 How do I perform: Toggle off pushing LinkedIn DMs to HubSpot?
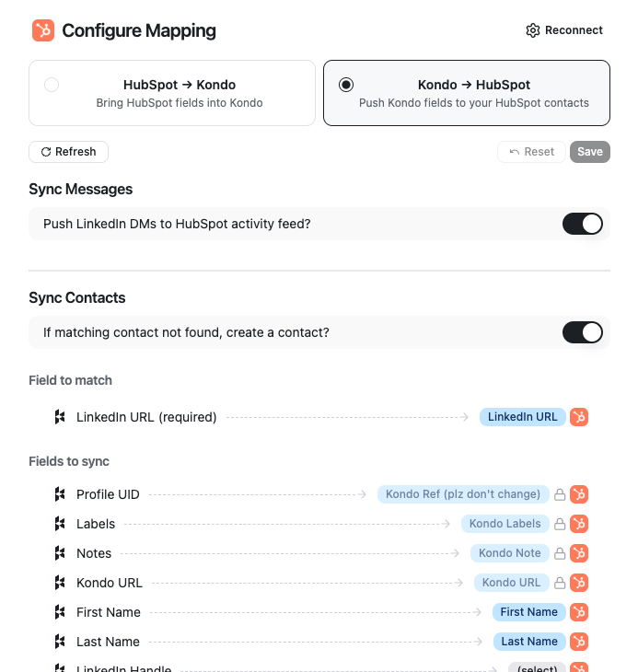[x=582, y=224]
